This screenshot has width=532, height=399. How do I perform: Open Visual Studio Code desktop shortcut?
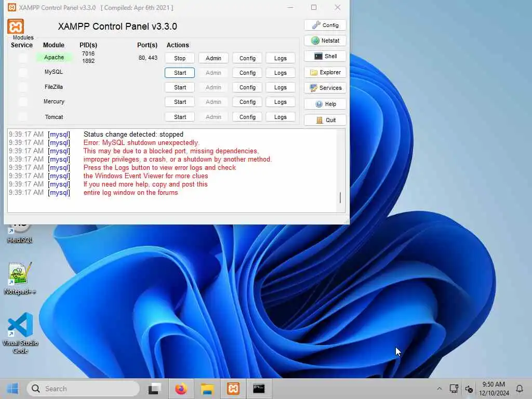(20, 333)
